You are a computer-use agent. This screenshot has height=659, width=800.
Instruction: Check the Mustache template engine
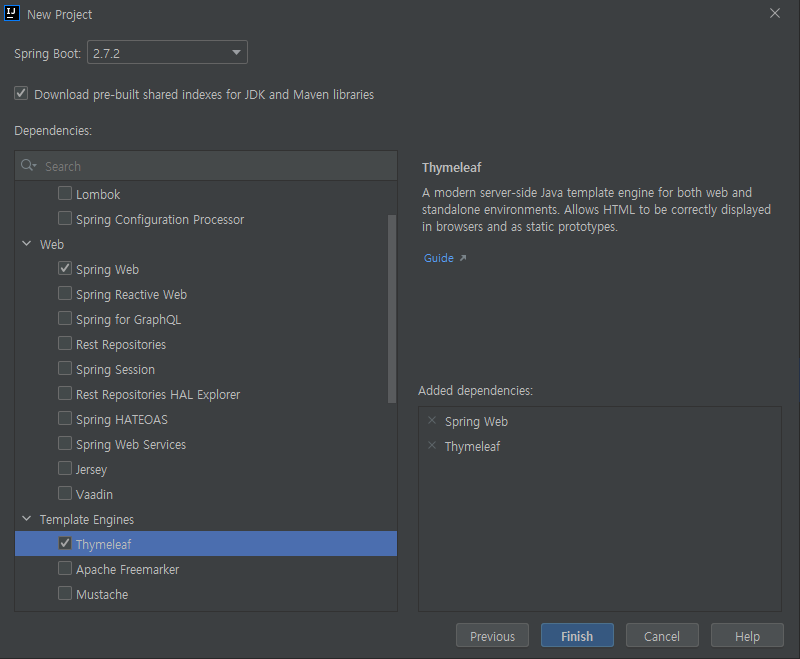point(65,593)
